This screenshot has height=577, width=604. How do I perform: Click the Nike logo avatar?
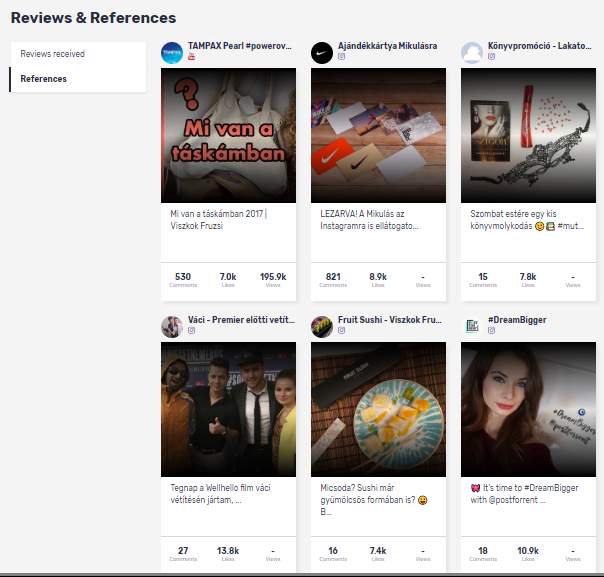point(322,53)
